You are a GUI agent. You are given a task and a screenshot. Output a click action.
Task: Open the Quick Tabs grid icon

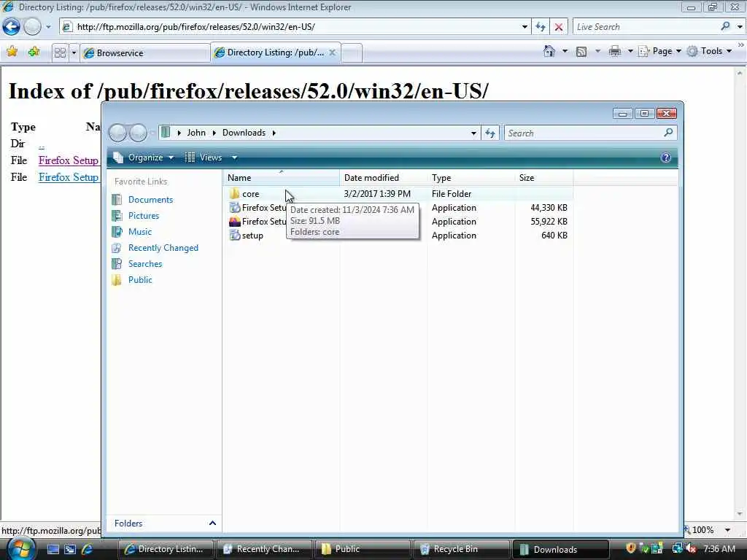point(60,52)
